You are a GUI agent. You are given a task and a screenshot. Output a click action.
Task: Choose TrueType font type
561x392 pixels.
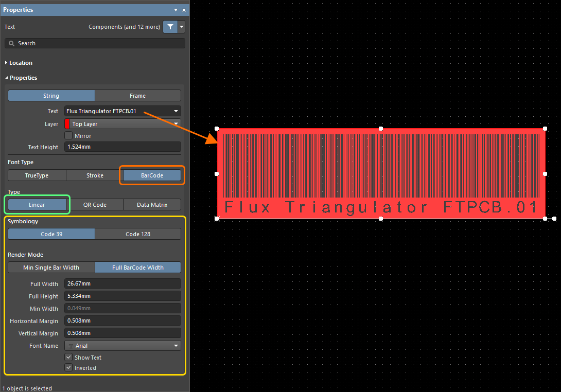[x=37, y=175]
